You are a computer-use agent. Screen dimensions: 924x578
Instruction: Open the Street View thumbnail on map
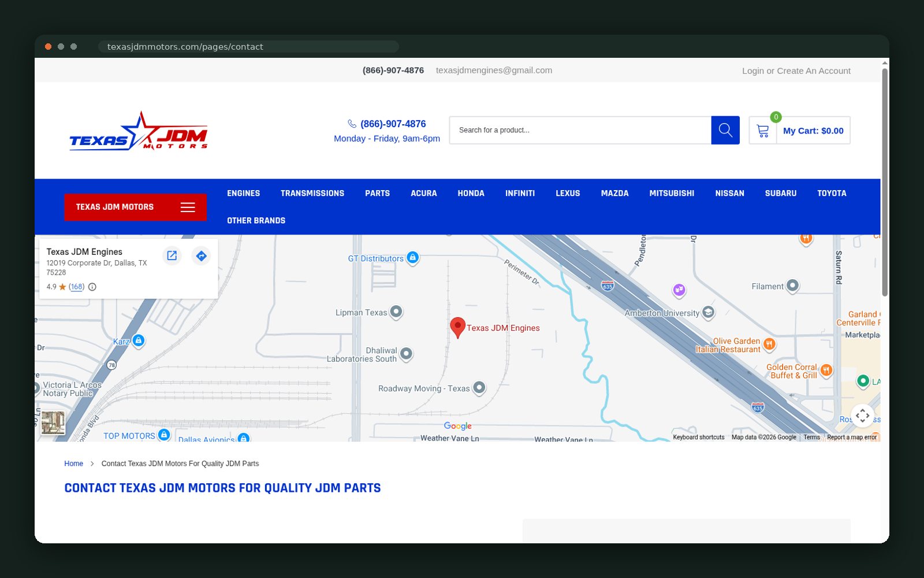[53, 423]
